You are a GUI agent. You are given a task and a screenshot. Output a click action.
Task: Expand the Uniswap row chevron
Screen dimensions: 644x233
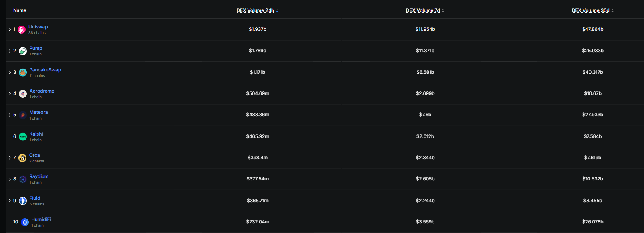[x=10, y=30]
